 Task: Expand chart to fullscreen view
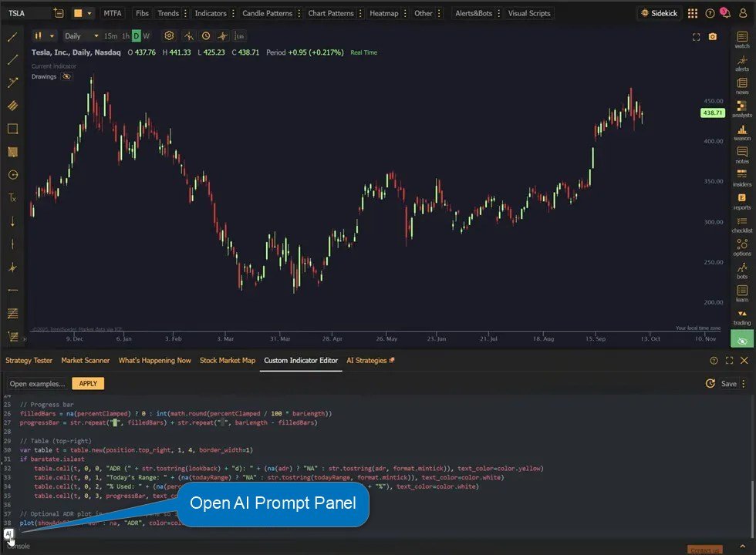[x=696, y=37]
